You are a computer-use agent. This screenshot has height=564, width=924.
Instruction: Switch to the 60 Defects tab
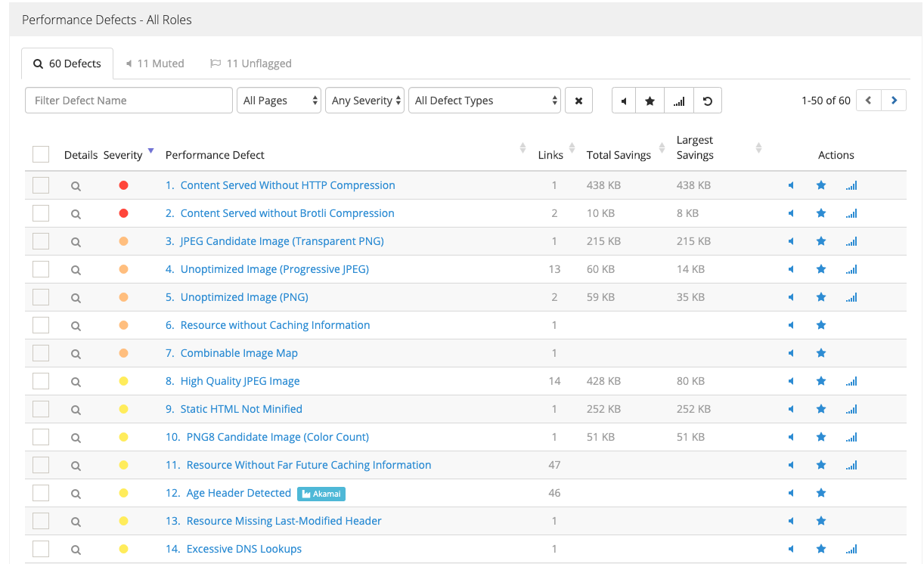tap(67, 64)
